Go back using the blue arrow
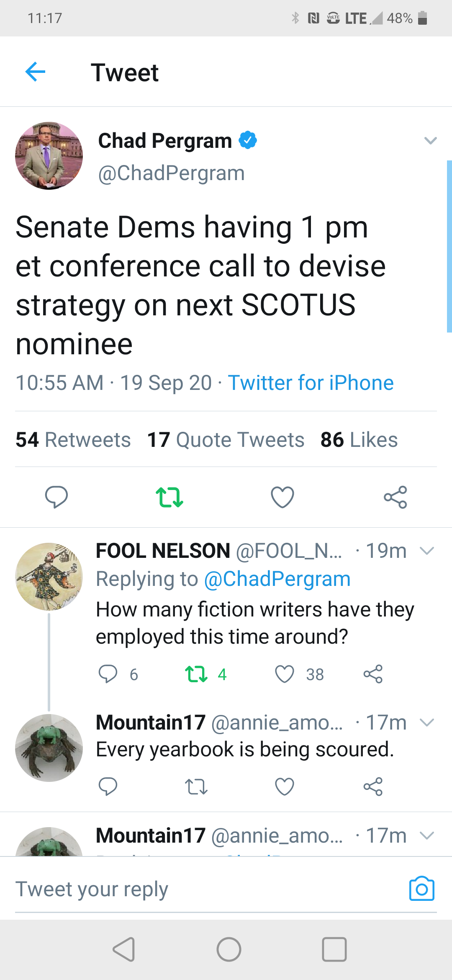The height and width of the screenshot is (980, 452). click(x=35, y=72)
